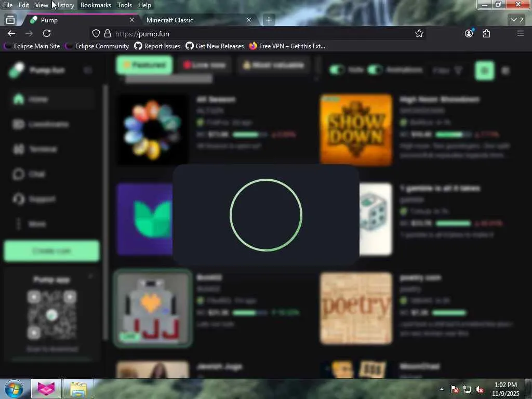This screenshot has height=399, width=532.
Task: Click the sidebar vertical scrollbar
Action: pos(106,212)
